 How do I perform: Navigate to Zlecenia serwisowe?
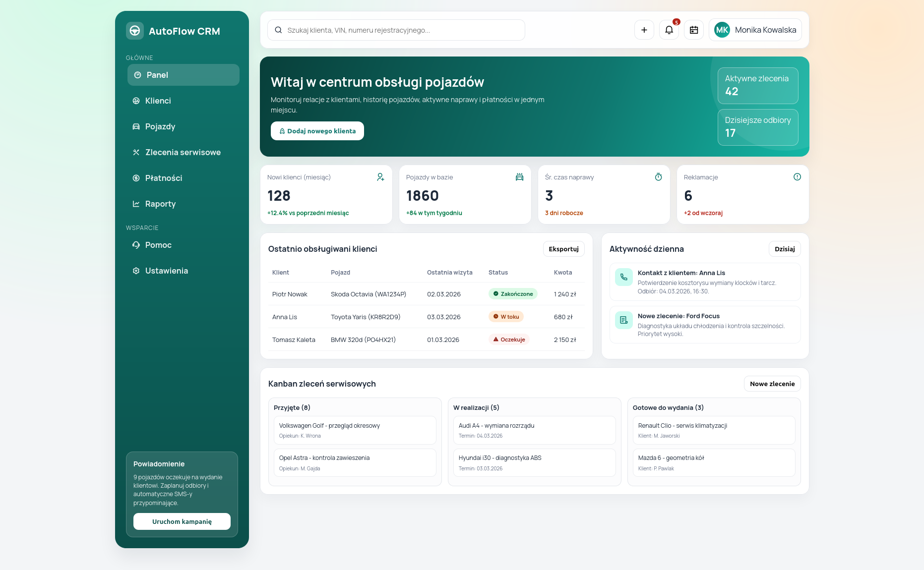tap(182, 152)
